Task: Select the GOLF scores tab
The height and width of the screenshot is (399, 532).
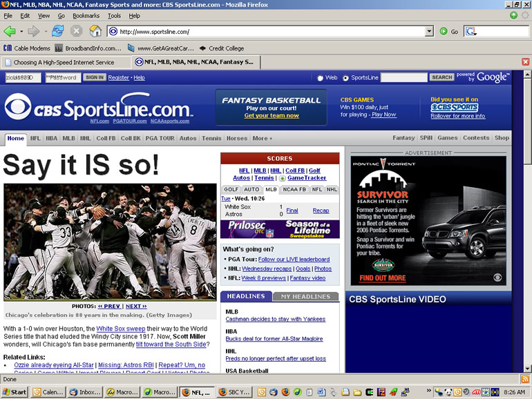Action: click(231, 190)
